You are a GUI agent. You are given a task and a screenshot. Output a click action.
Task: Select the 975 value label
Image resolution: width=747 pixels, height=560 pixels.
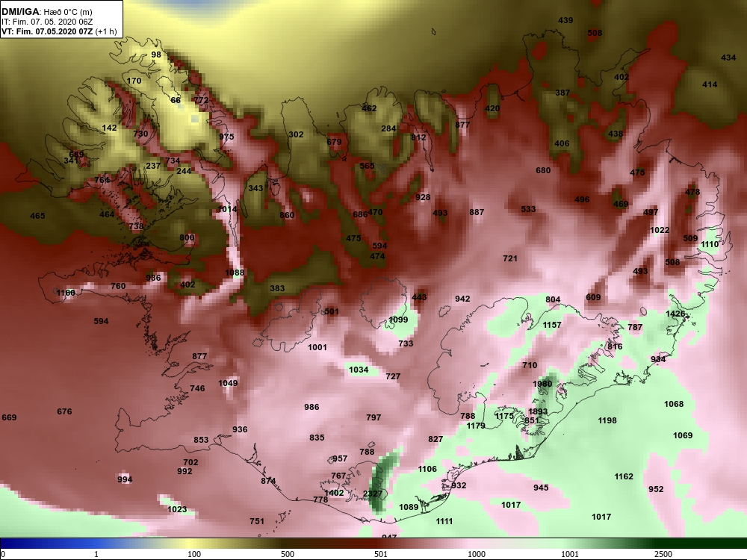click(x=227, y=137)
